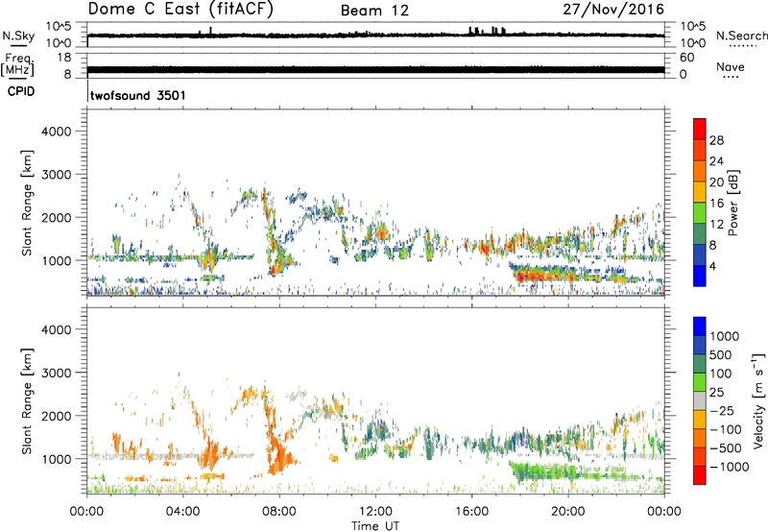
Task: Click the "Dome C East (fitACF)" plot title
Action: [x=180, y=10]
